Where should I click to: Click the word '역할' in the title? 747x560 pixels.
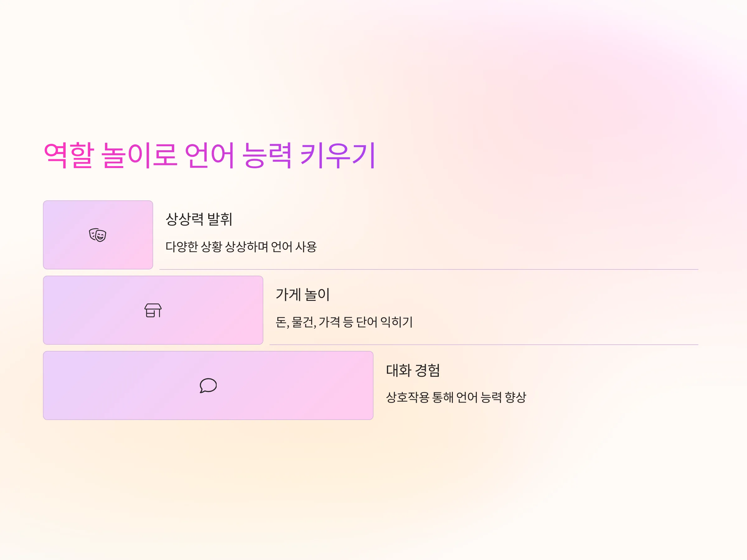coord(69,155)
